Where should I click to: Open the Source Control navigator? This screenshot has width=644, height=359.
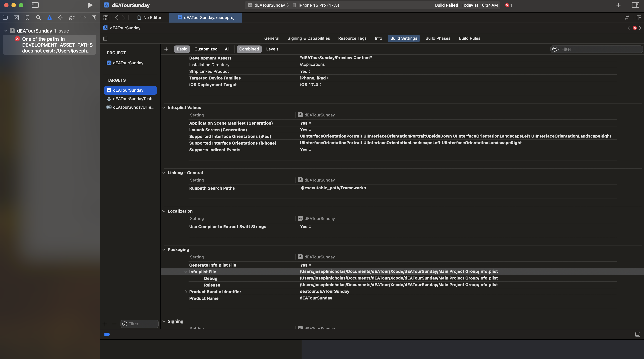(x=16, y=18)
